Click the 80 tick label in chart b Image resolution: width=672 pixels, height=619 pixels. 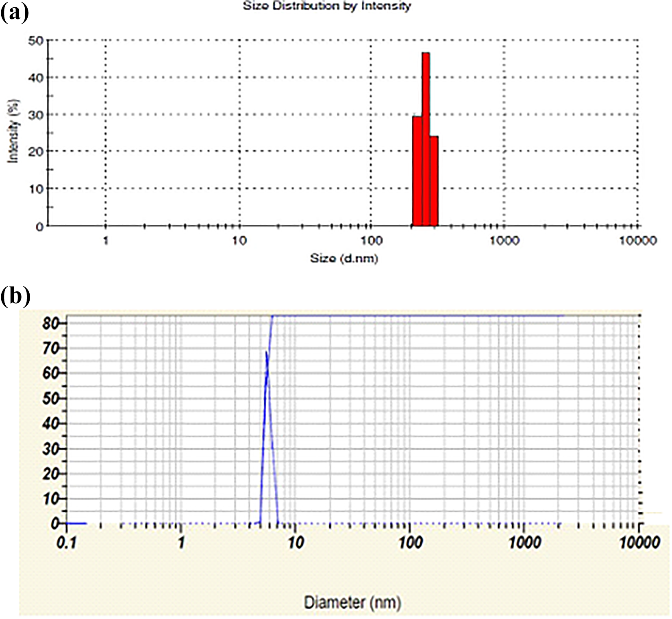click(x=50, y=324)
